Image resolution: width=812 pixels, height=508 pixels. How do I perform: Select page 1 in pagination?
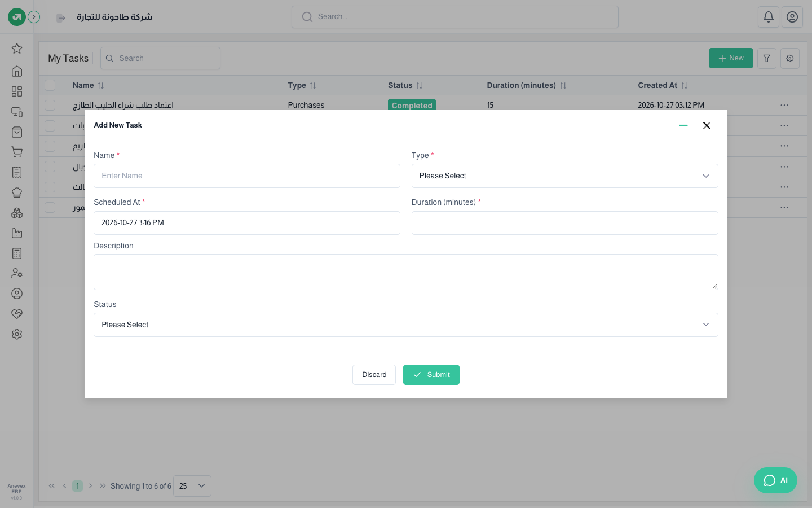(x=78, y=486)
